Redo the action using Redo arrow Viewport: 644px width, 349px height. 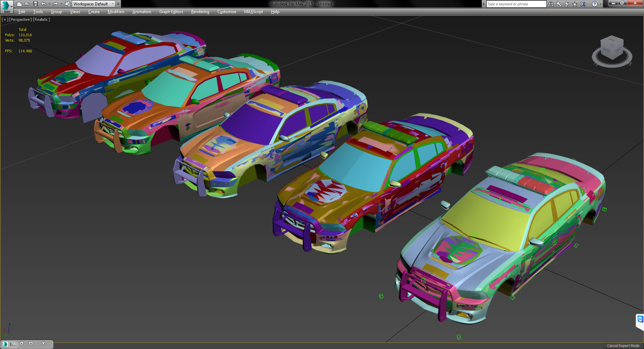coord(55,4)
